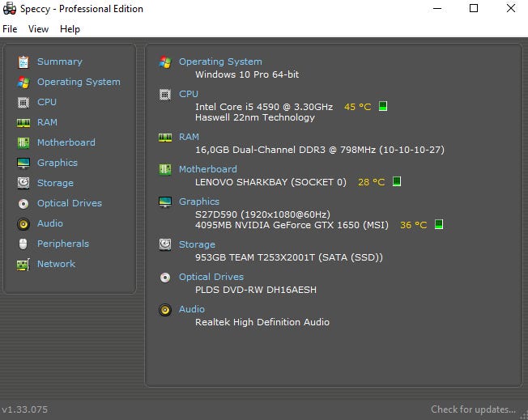
Task: Click the green CPU temperature indicator
Action: coord(383,106)
